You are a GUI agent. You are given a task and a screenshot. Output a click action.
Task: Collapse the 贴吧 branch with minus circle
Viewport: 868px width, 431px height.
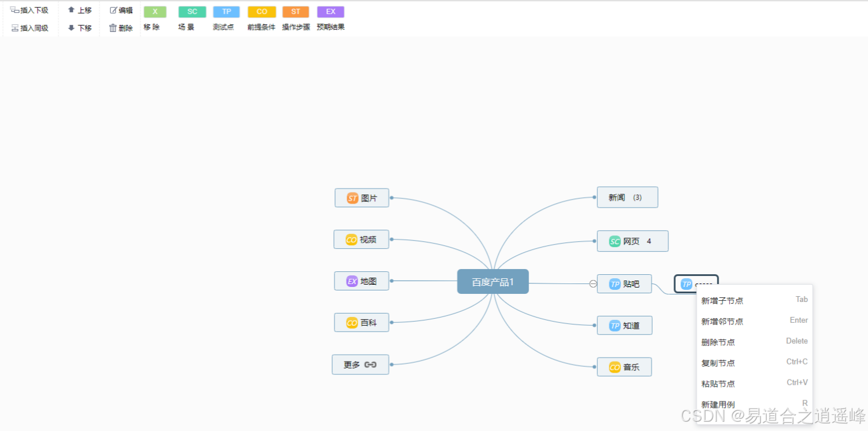(x=593, y=283)
